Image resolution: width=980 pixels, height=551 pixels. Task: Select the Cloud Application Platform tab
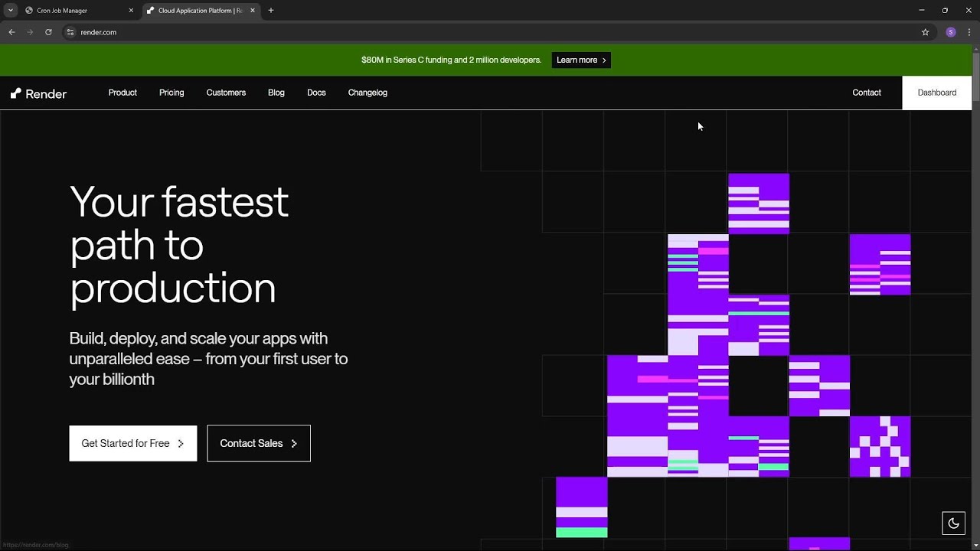click(x=201, y=11)
